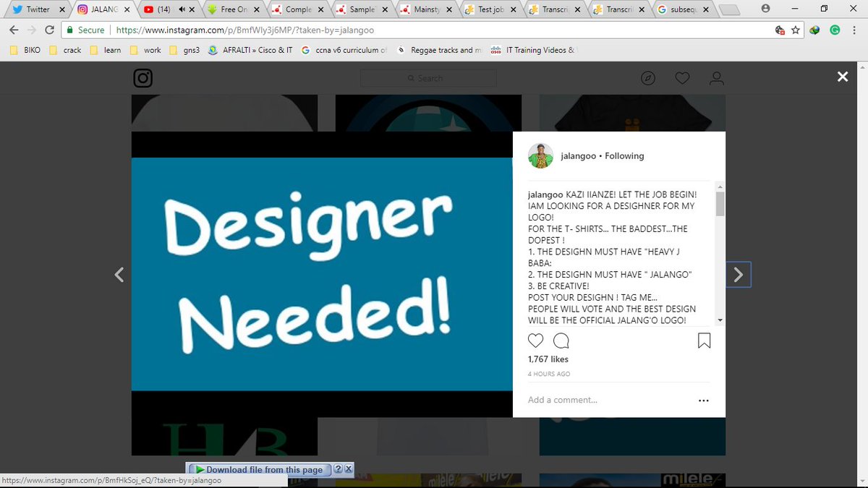Open Instagram home logo icon
The image size is (868, 488).
point(143,78)
